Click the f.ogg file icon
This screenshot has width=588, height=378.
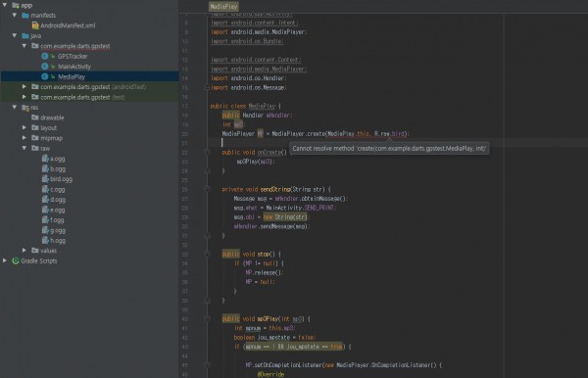45,219
